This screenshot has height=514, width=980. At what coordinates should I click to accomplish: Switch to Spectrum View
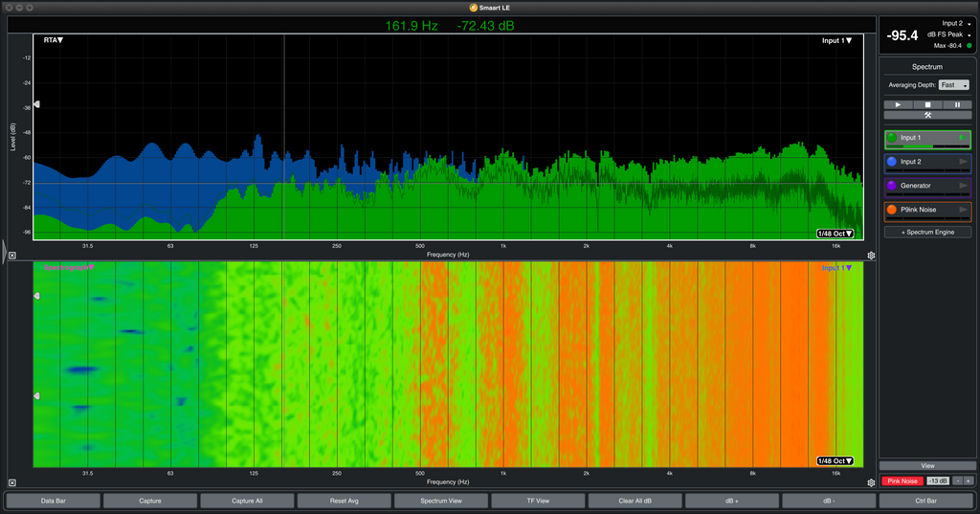[x=441, y=501]
